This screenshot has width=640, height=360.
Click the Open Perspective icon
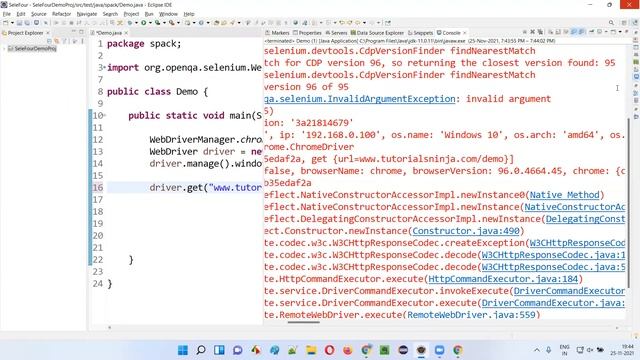click(x=624, y=23)
